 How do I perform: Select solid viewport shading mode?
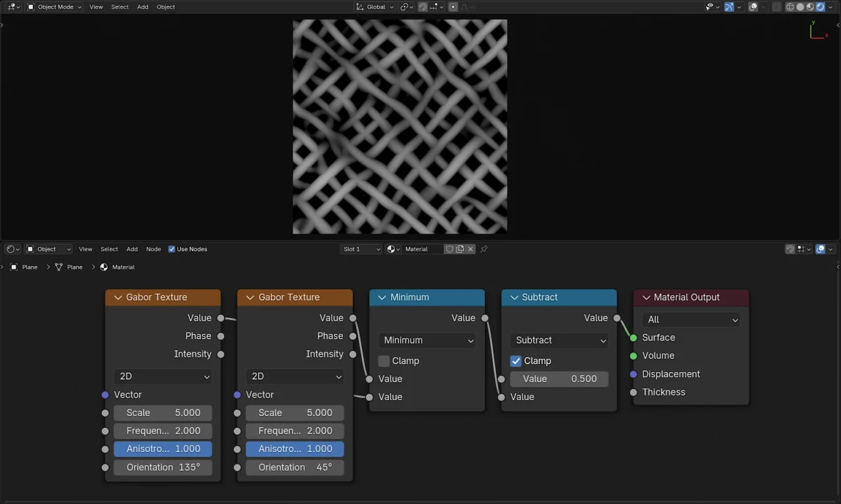click(799, 7)
